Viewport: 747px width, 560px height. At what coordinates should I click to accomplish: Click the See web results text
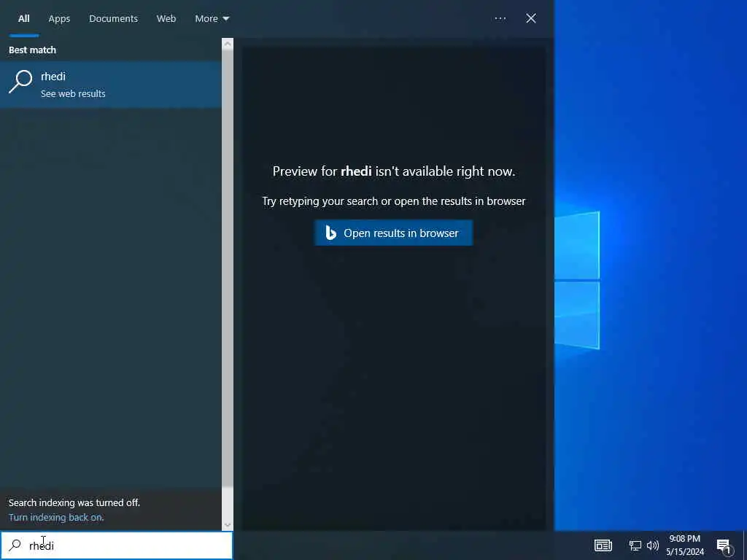[73, 94]
